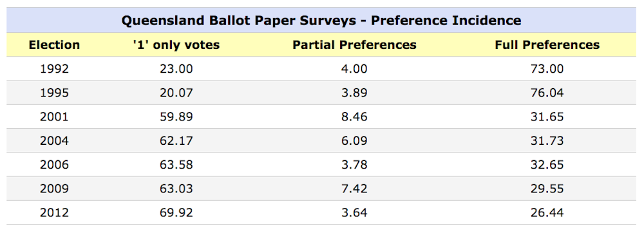Select the 32.65 full preferences value

[547, 165]
